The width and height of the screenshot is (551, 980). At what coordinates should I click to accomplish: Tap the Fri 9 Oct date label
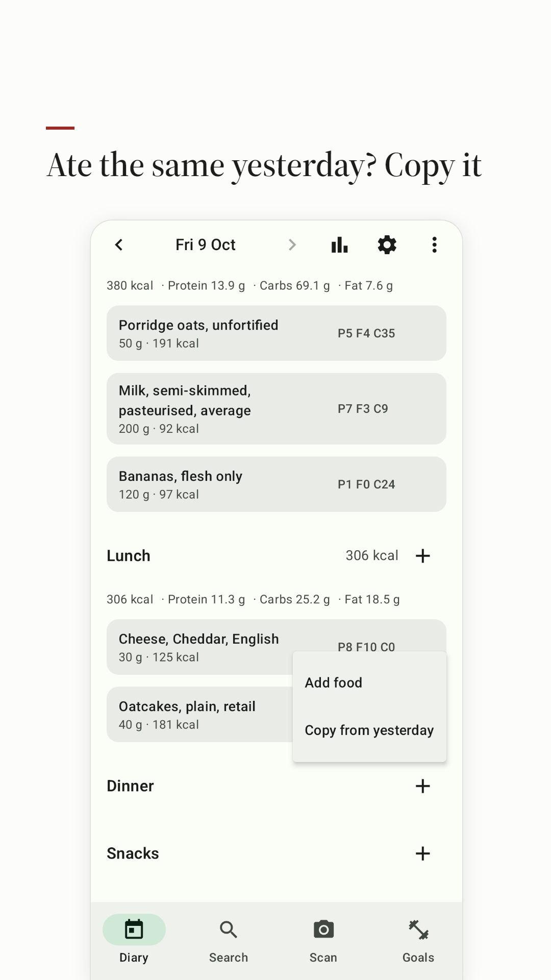(x=206, y=245)
